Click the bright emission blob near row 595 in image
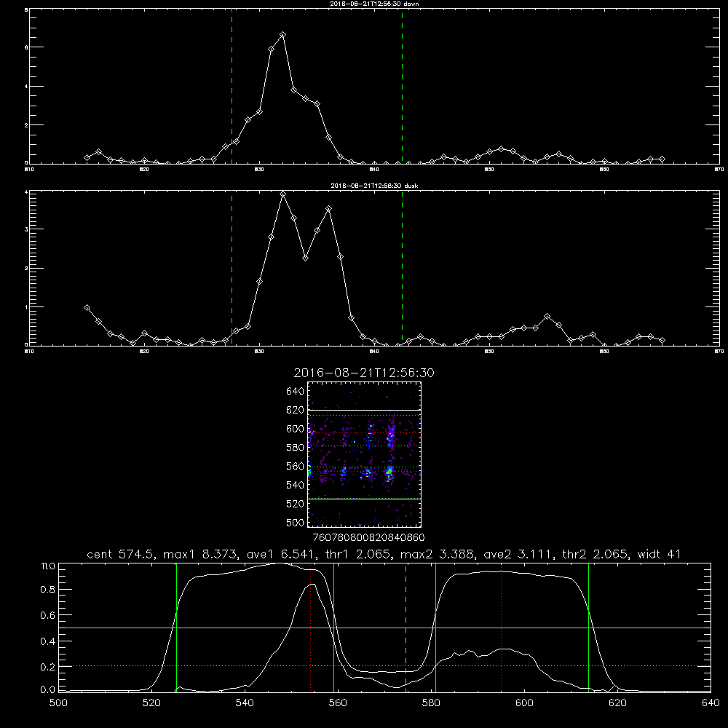The image size is (728, 728). [x=391, y=435]
